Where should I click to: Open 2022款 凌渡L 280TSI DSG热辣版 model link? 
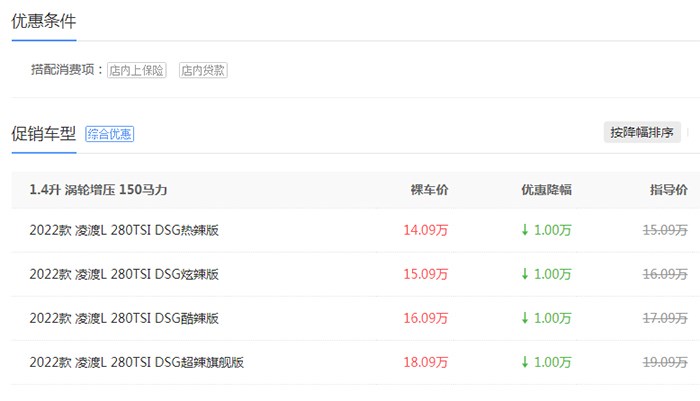(x=124, y=230)
